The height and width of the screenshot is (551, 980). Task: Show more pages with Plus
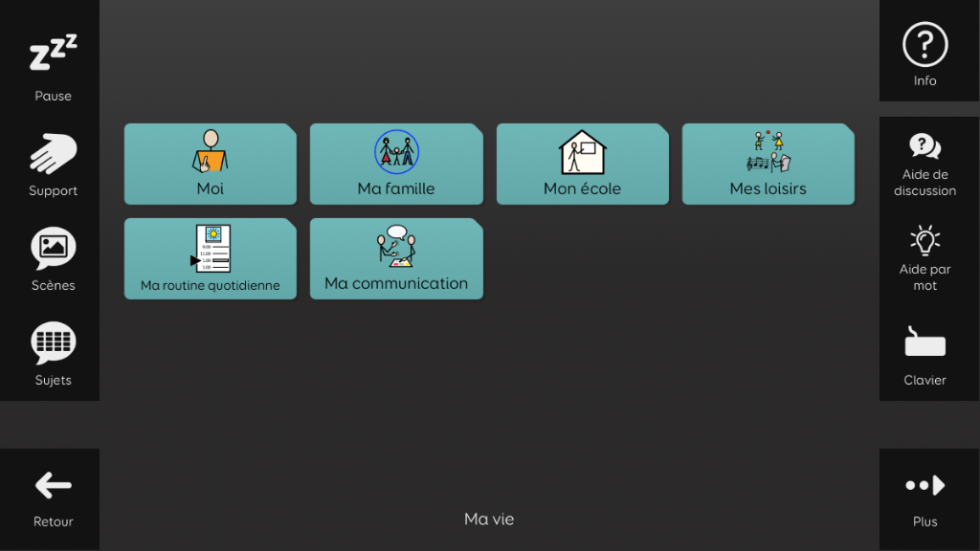[x=924, y=487]
